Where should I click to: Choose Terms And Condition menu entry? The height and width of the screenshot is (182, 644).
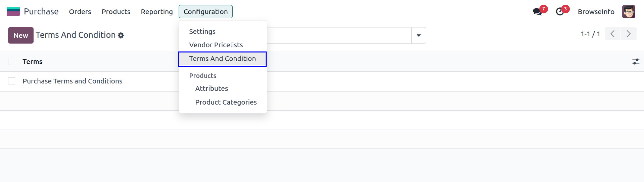coord(222,59)
